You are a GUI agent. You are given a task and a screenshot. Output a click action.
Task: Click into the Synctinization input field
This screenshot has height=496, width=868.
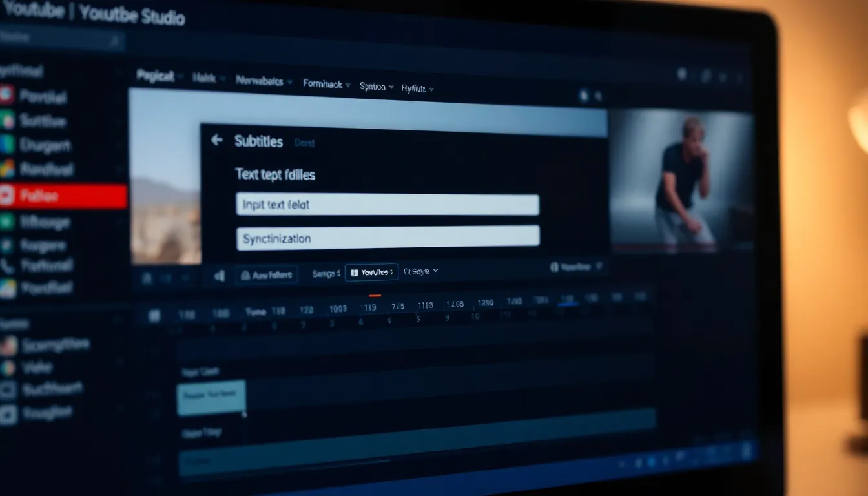(387, 237)
